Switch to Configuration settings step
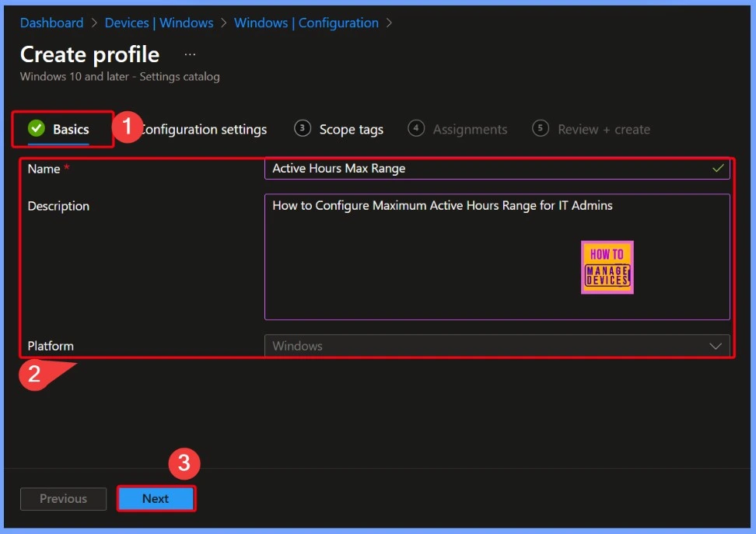Image resolution: width=756 pixels, height=534 pixels. click(x=204, y=129)
